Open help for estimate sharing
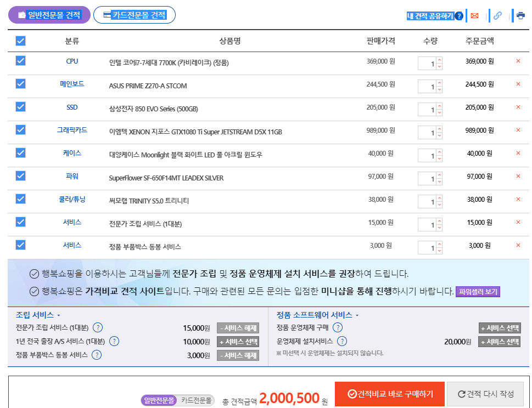The height and width of the screenshot is (408, 532). [x=459, y=16]
